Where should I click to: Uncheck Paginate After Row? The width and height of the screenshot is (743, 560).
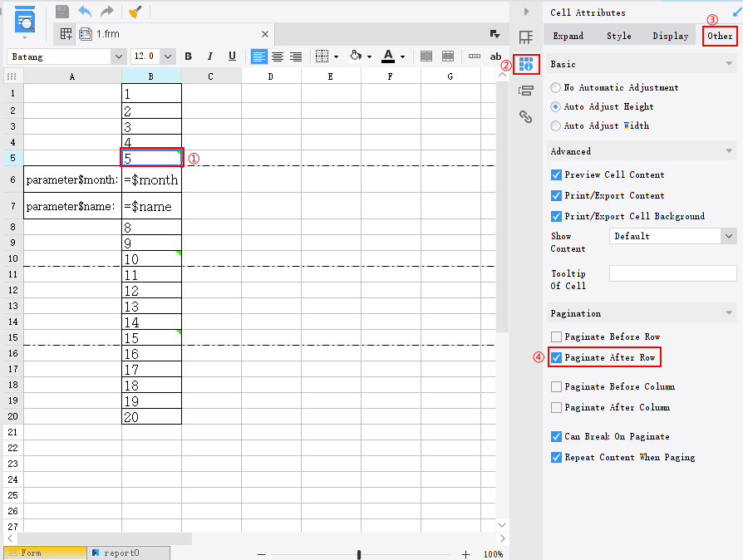click(556, 356)
